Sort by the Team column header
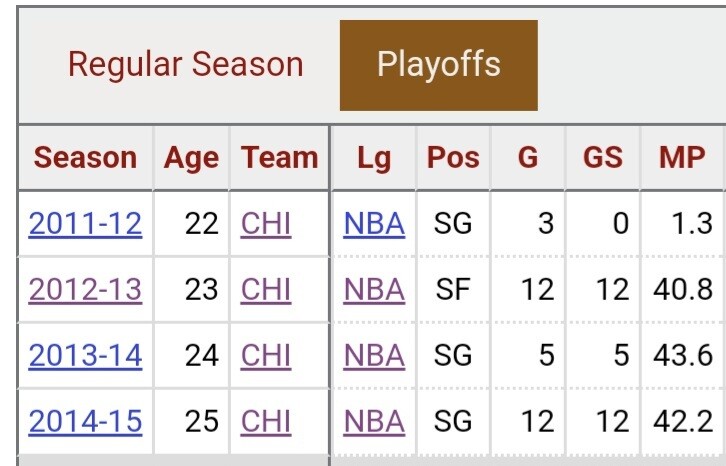Image resolution: width=726 pixels, height=466 pixels. point(279,158)
